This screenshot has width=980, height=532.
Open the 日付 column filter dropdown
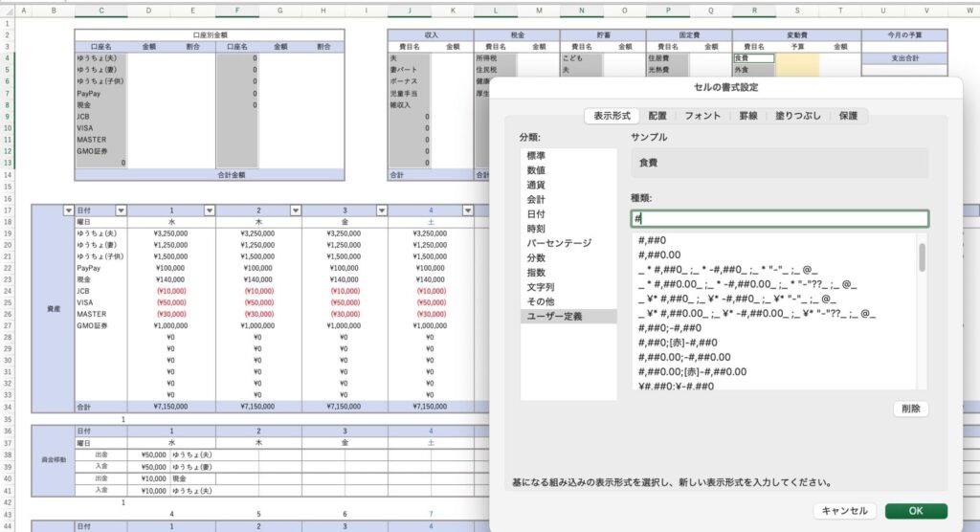point(121,211)
